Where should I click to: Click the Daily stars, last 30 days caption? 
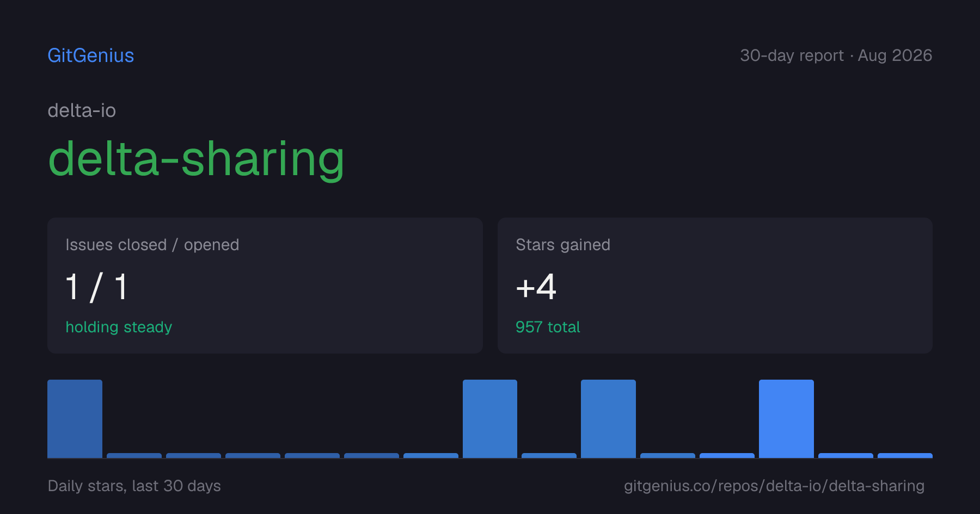(134, 486)
